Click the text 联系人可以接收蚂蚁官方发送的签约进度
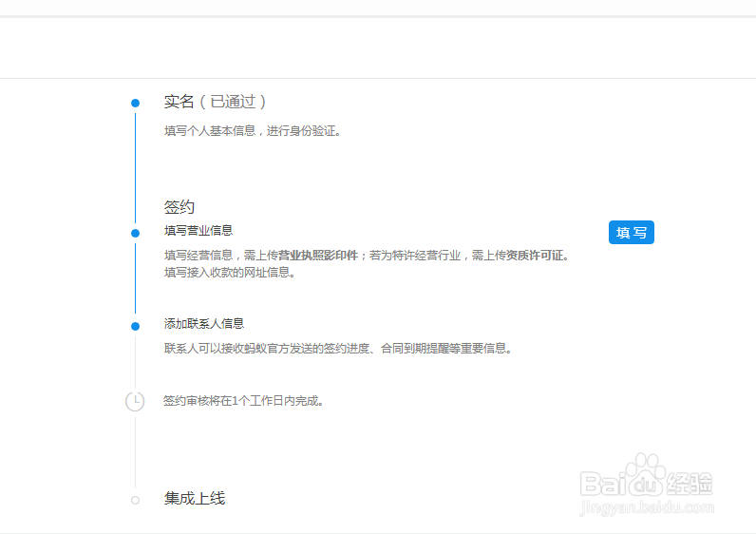The height and width of the screenshot is (534, 756). pos(267,349)
